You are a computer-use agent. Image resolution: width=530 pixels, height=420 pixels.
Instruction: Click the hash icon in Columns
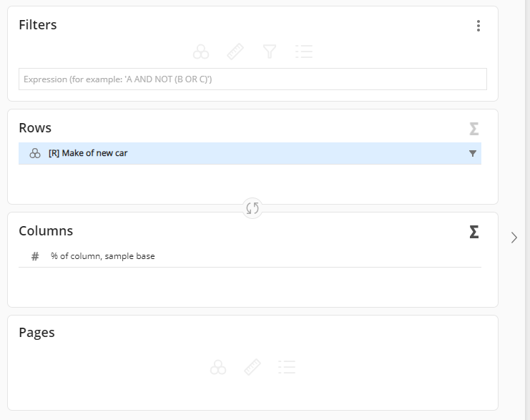(x=35, y=256)
